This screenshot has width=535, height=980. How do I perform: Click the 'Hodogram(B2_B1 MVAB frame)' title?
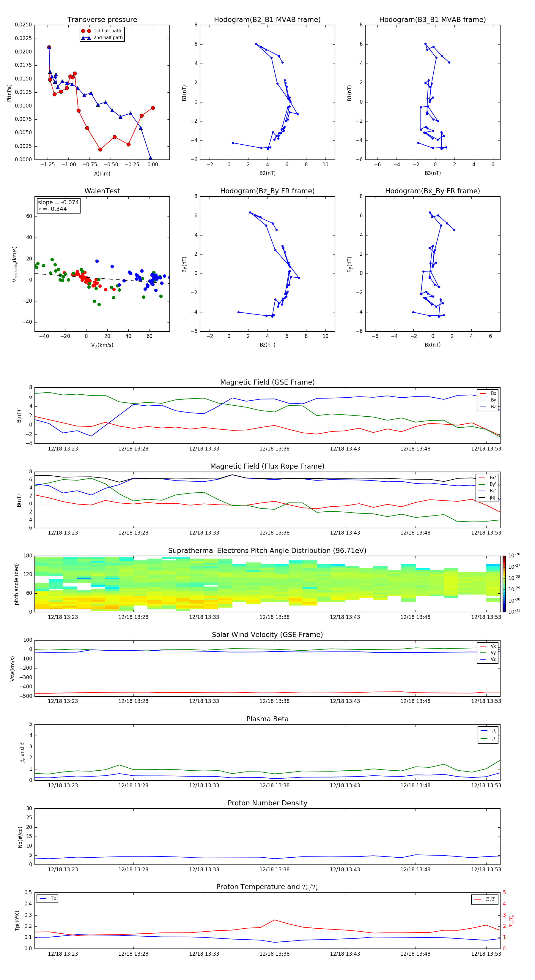[x=267, y=19]
